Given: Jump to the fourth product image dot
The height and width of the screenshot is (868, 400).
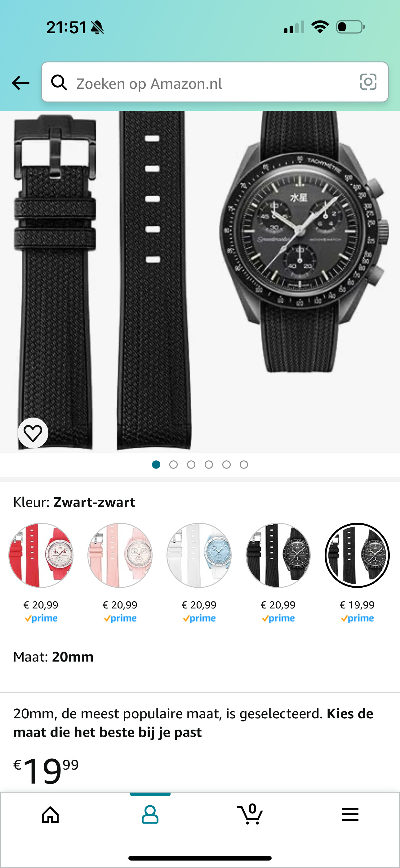Looking at the screenshot, I should [209, 465].
